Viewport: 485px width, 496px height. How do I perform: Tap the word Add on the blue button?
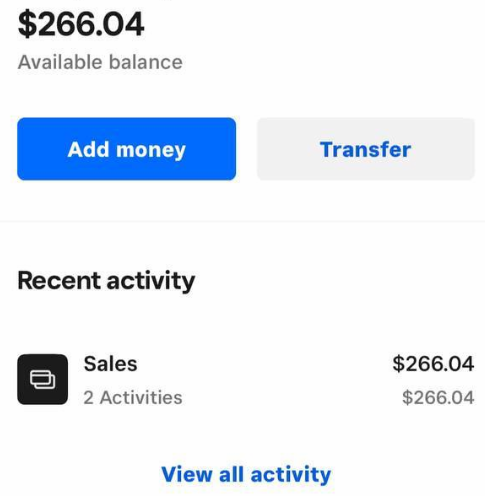pyautogui.click(x=88, y=149)
